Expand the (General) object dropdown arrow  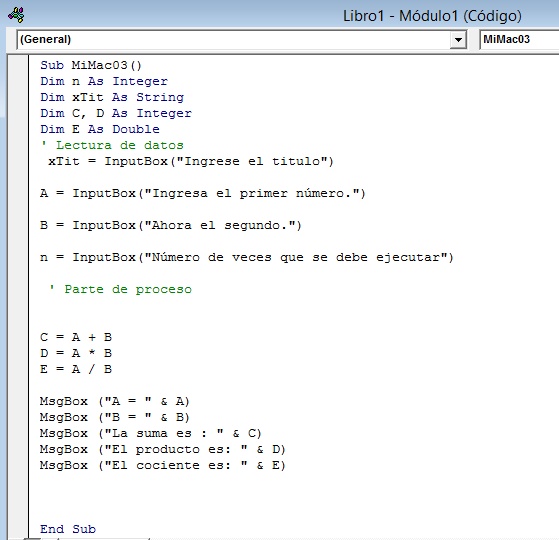pyautogui.click(x=458, y=39)
